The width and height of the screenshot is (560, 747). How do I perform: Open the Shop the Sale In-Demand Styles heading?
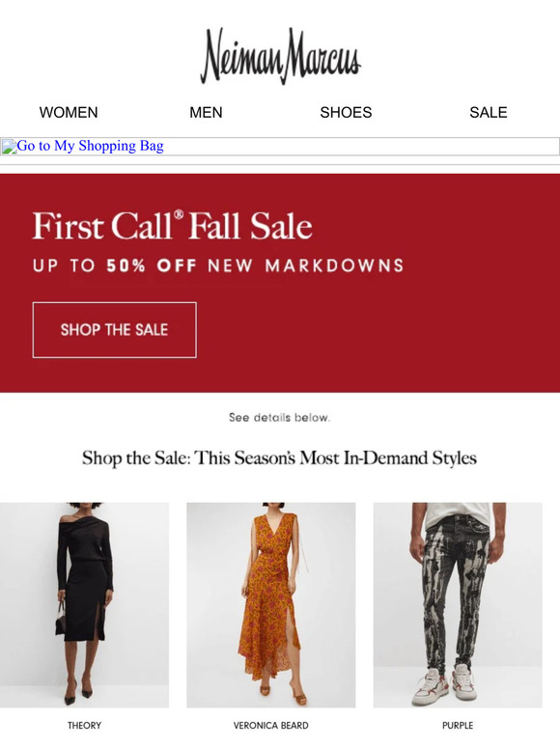point(279,457)
